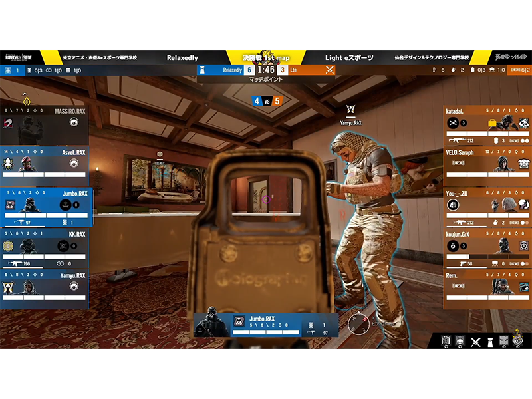Click the Rem. player name

pyautogui.click(x=452, y=275)
